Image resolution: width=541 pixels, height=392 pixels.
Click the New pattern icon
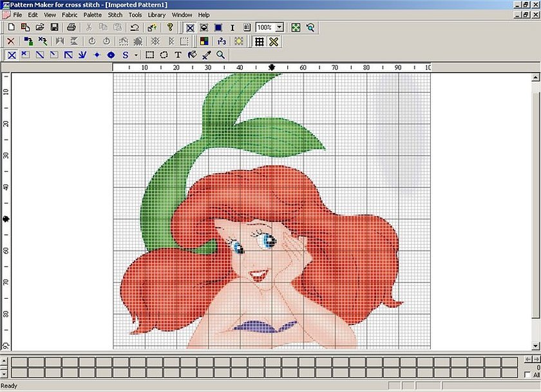point(11,28)
